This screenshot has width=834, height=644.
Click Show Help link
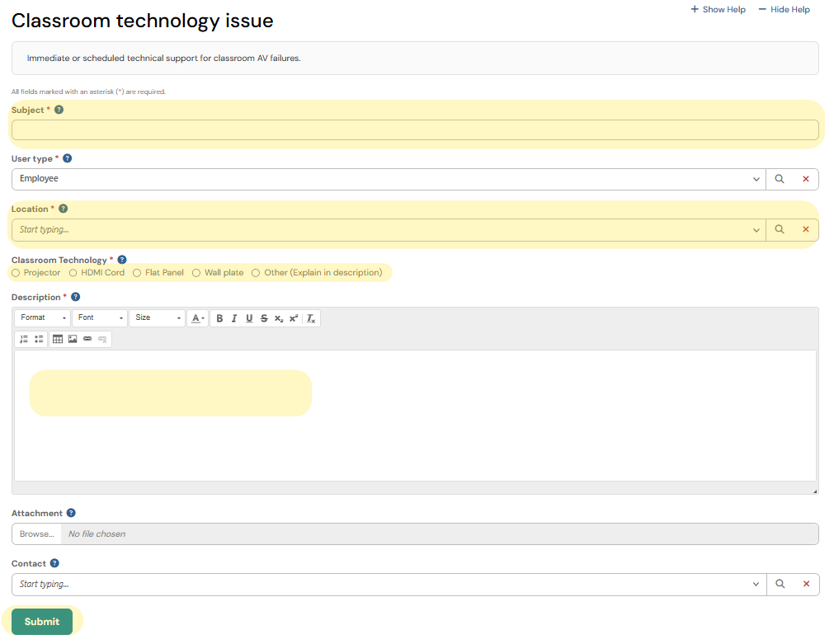pyautogui.click(x=718, y=9)
